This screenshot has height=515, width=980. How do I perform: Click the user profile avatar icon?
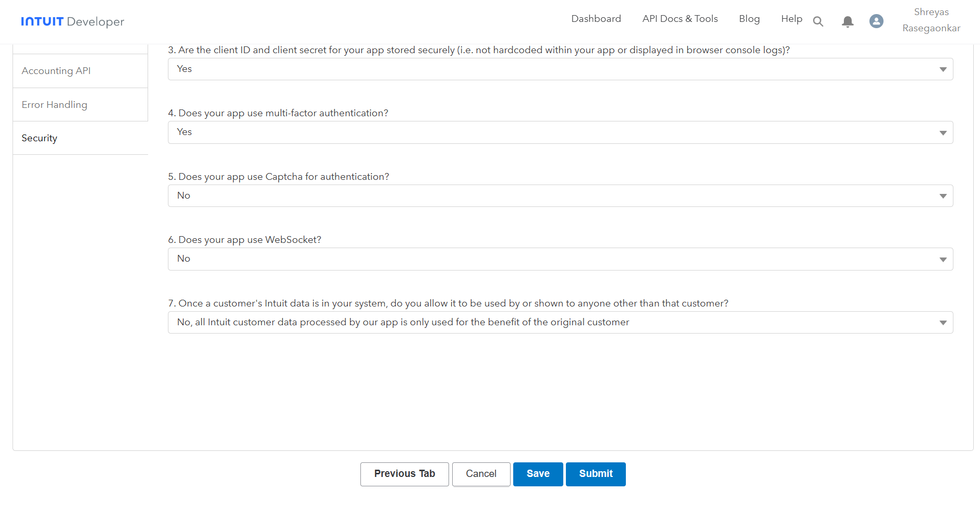(876, 21)
